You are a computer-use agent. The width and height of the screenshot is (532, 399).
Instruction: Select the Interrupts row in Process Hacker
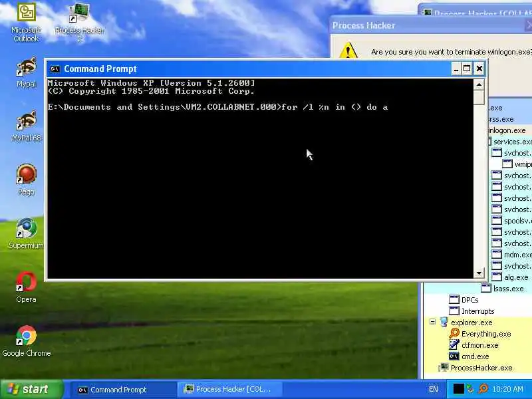(477, 311)
